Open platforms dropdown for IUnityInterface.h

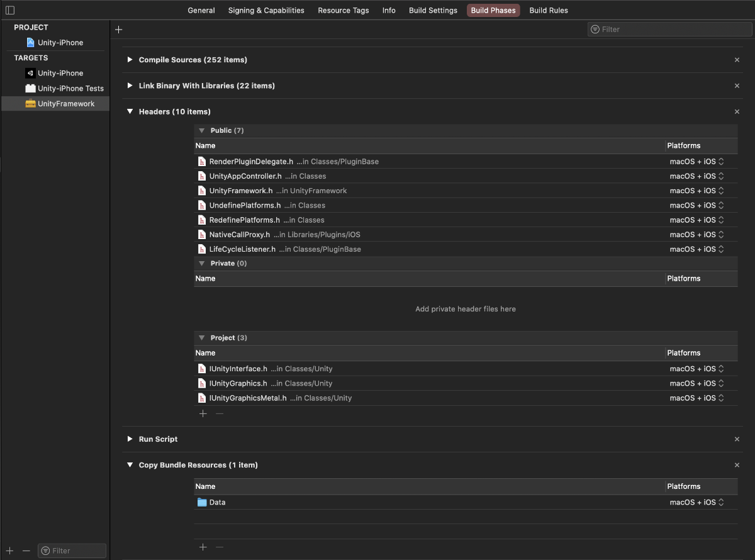(697, 369)
